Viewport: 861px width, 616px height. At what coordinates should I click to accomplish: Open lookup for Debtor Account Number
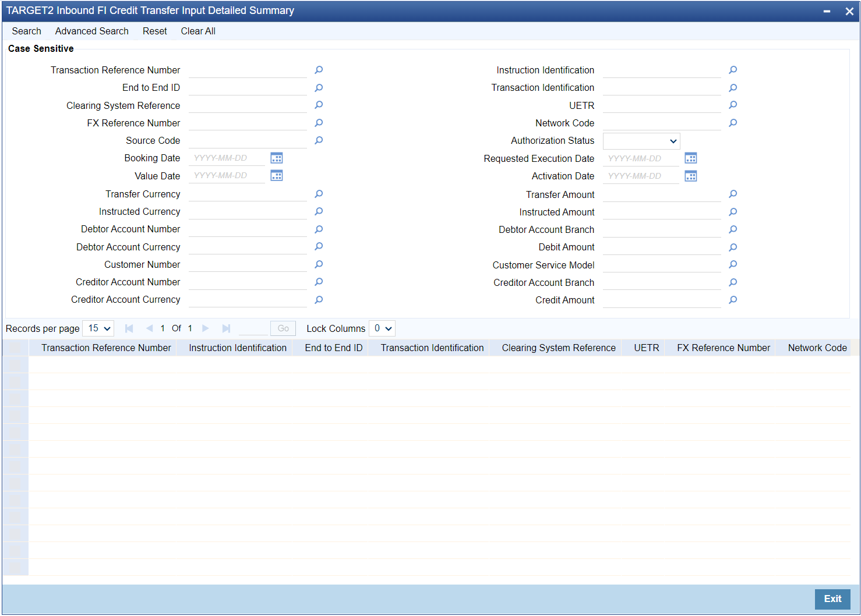pyautogui.click(x=319, y=229)
